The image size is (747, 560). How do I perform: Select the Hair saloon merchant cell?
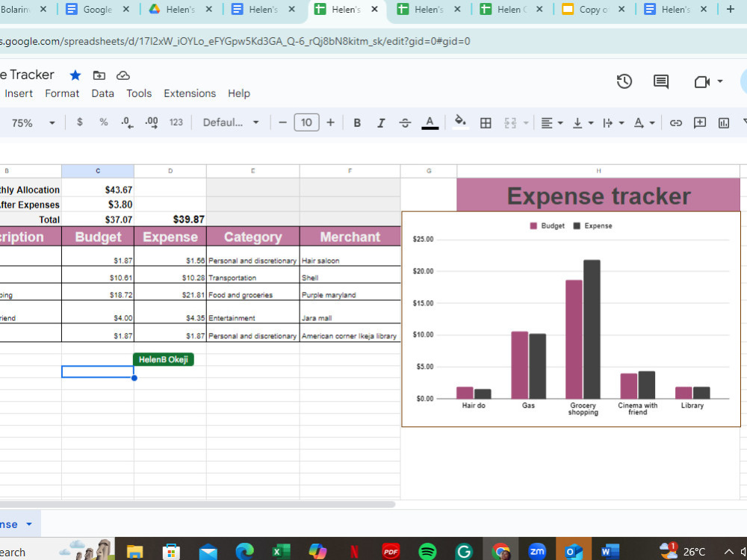point(350,256)
